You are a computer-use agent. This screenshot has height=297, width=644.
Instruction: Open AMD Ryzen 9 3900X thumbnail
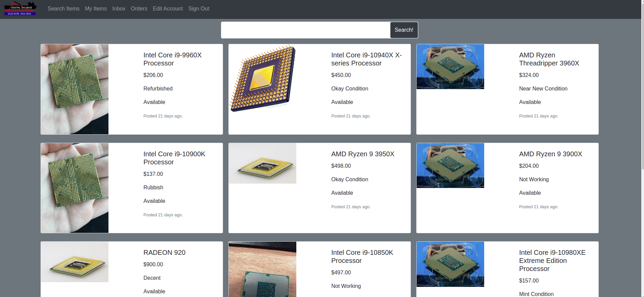(x=450, y=165)
